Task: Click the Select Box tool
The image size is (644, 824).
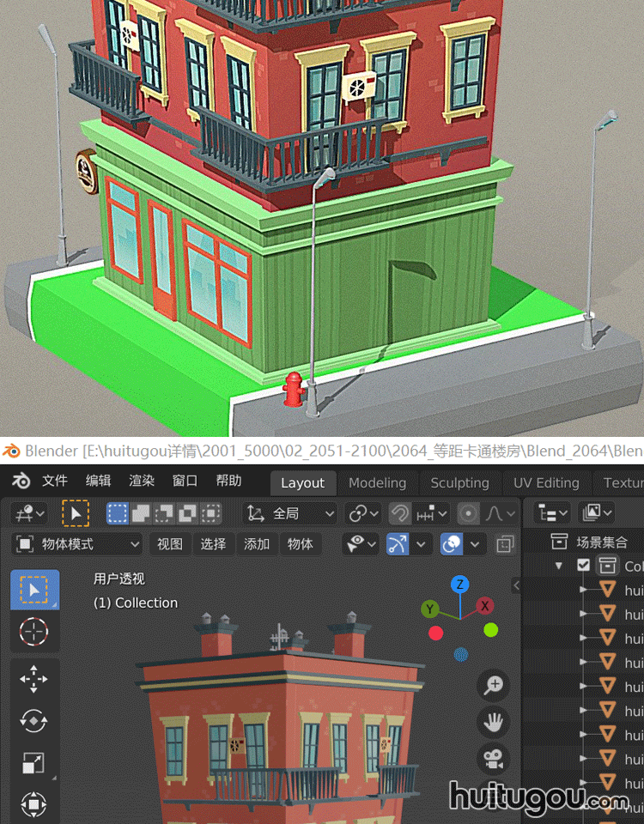Action: pyautogui.click(x=34, y=590)
